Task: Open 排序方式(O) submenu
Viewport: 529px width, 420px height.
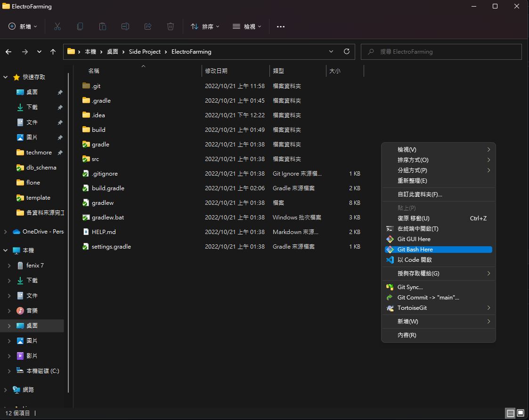Action: click(438, 160)
